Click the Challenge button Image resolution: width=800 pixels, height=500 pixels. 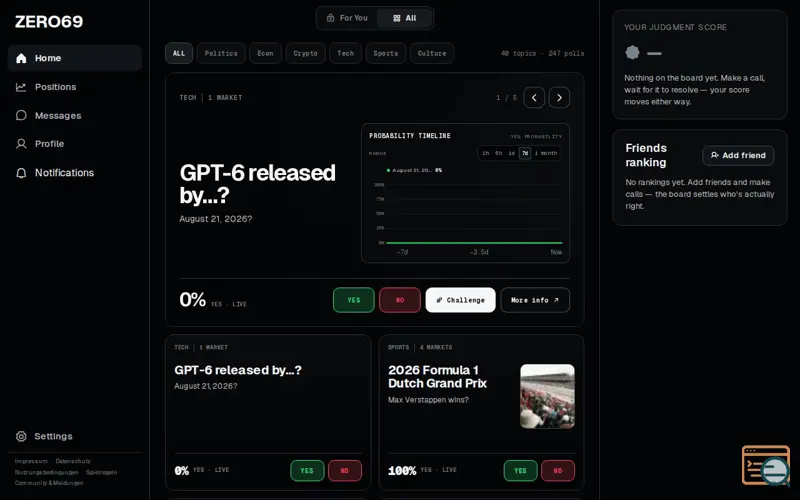click(x=460, y=300)
